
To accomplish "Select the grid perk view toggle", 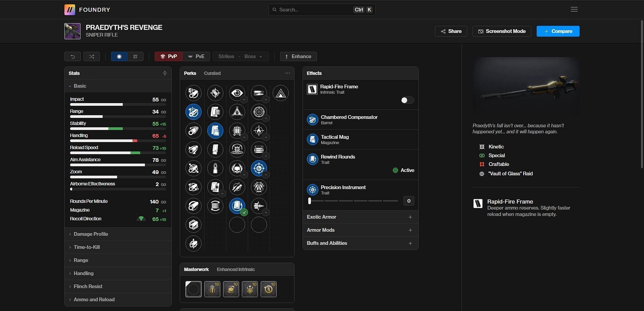I will (x=136, y=56).
